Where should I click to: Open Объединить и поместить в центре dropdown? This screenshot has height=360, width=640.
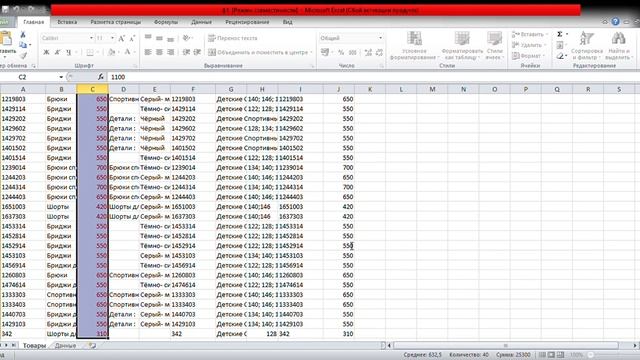311,52
